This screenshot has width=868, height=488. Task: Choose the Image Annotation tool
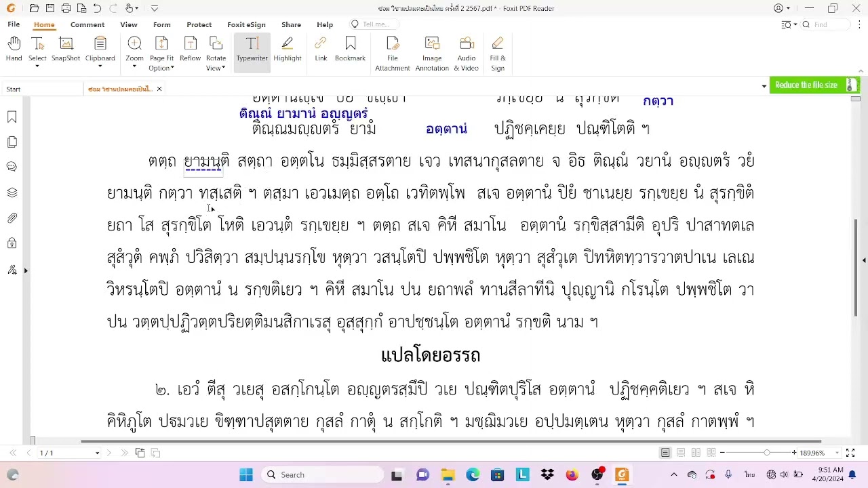432,54
